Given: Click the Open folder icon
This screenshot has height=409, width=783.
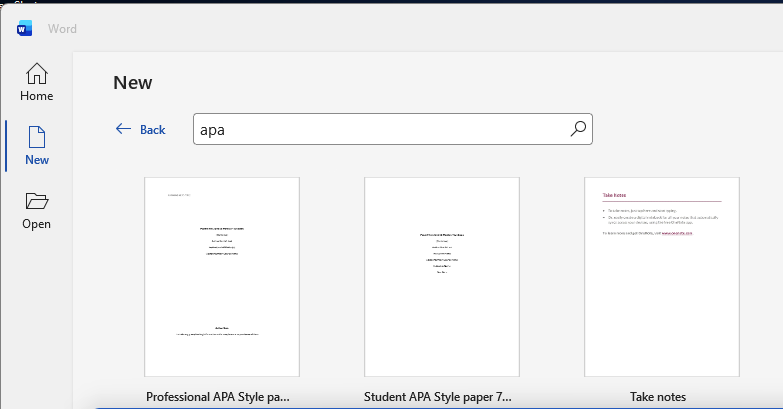Looking at the screenshot, I should 37,200.
